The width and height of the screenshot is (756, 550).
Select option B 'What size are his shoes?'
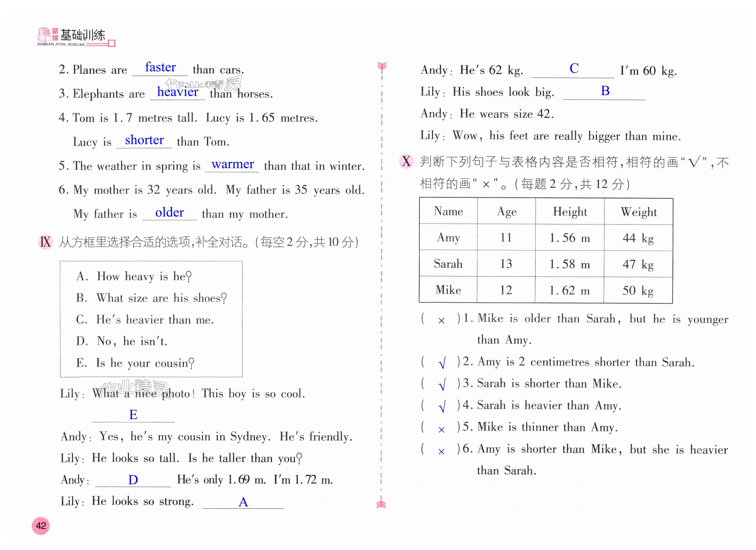coord(152,298)
